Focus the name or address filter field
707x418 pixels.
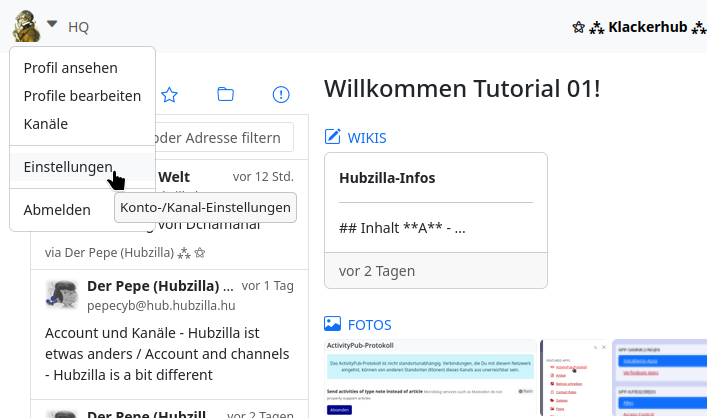[220, 137]
